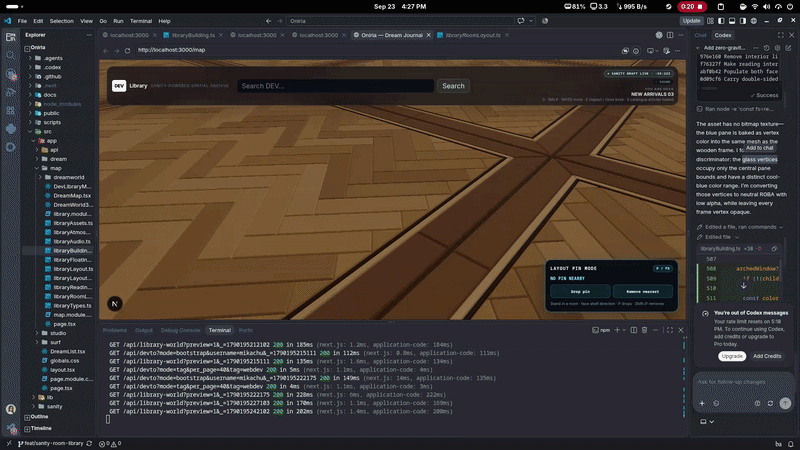Reload the localhost preview page

click(128, 51)
